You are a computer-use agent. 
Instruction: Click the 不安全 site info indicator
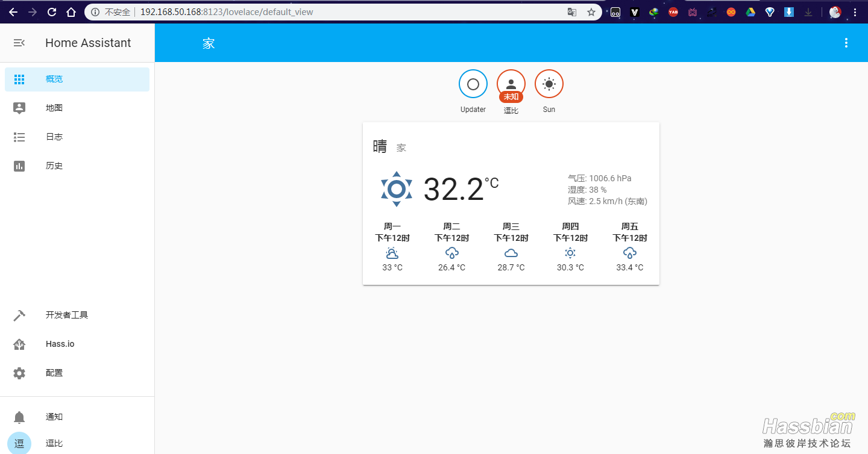(110, 12)
